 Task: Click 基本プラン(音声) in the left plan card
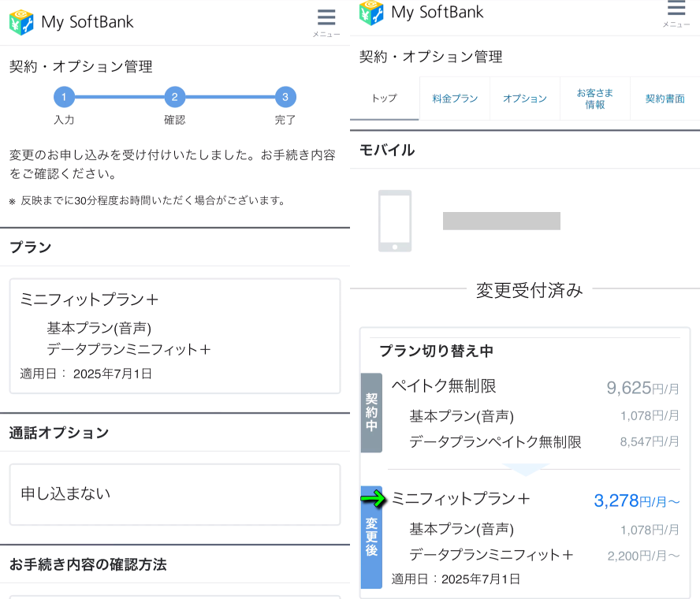coord(99,328)
